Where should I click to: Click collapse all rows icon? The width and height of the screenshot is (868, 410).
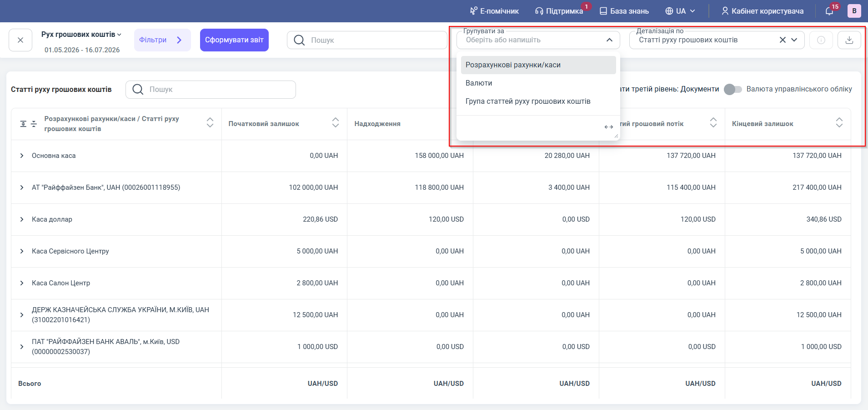[34, 124]
